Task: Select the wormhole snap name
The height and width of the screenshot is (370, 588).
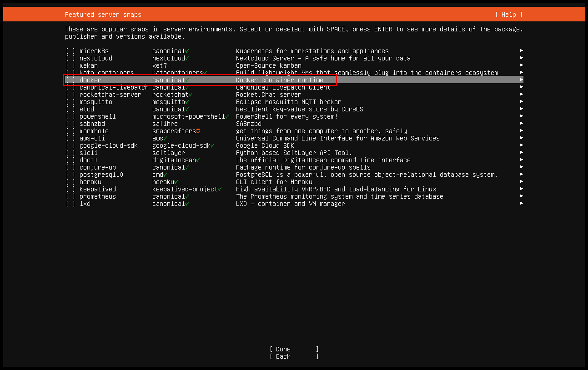Action: coord(94,131)
